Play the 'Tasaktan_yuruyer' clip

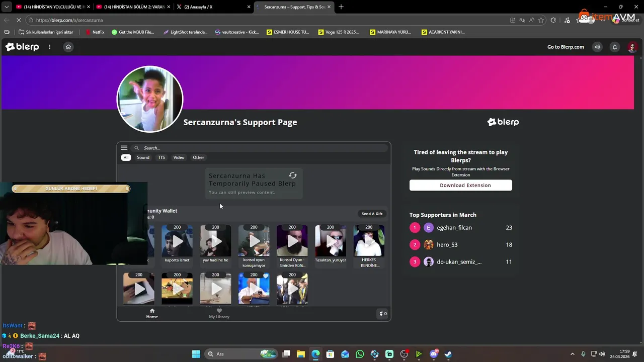tap(331, 241)
